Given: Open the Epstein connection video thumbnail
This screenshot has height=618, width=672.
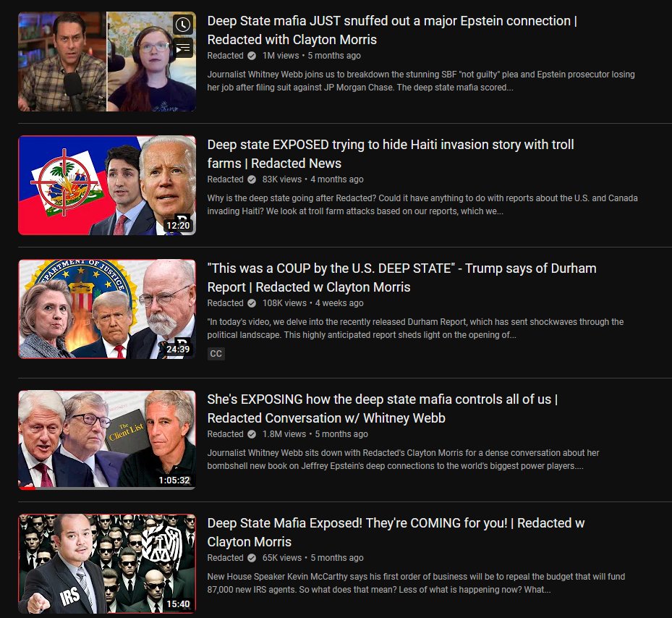Looking at the screenshot, I should tap(107, 62).
